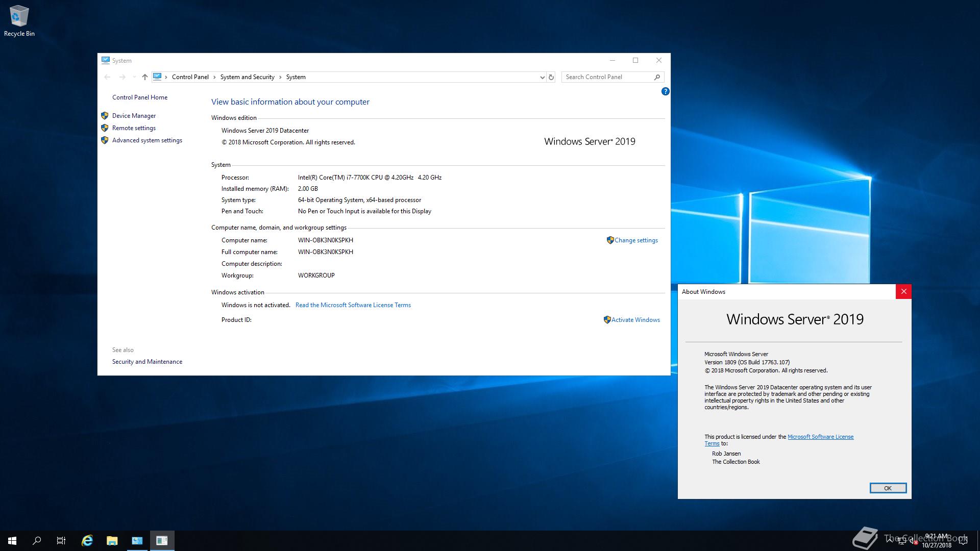Click Activate Windows link
The height and width of the screenshot is (551, 980).
pos(635,320)
